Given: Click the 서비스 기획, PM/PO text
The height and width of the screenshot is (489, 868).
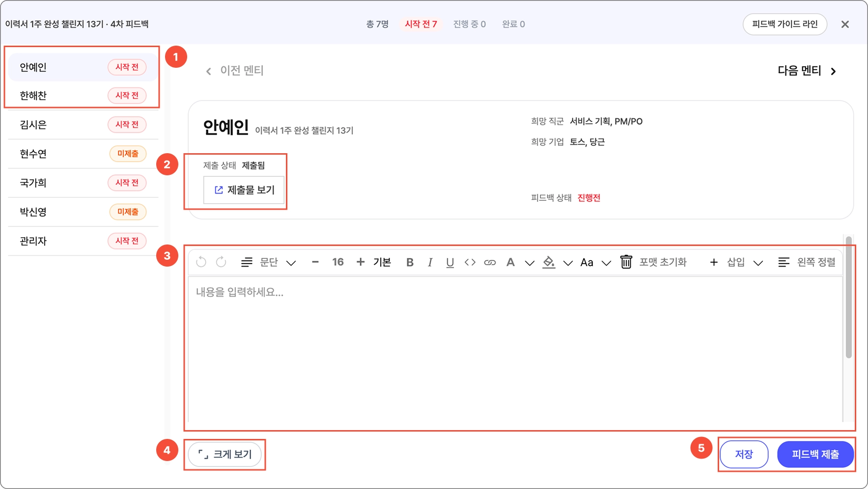Looking at the screenshot, I should point(606,121).
